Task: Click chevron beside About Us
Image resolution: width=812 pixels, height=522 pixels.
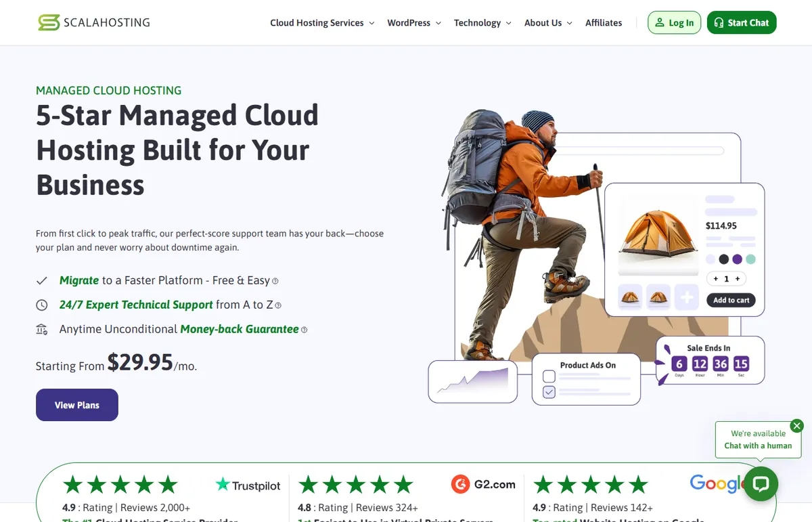Action: point(569,23)
